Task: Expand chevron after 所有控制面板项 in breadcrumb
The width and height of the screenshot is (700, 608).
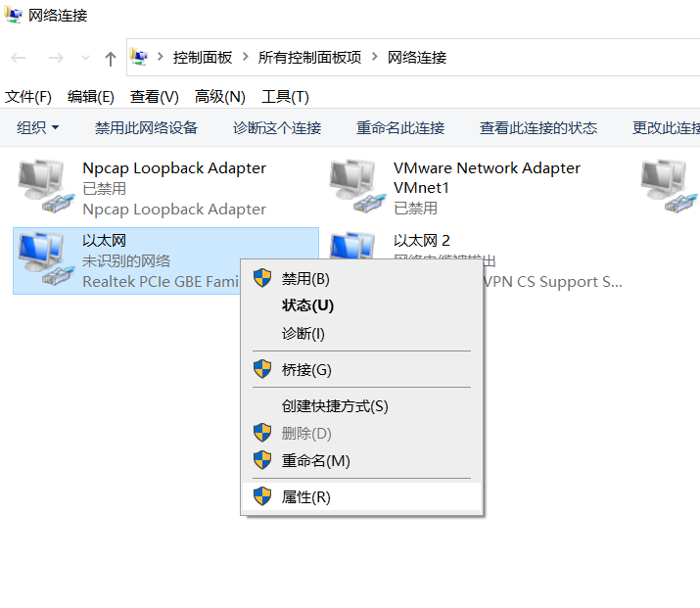Action: coord(375,57)
